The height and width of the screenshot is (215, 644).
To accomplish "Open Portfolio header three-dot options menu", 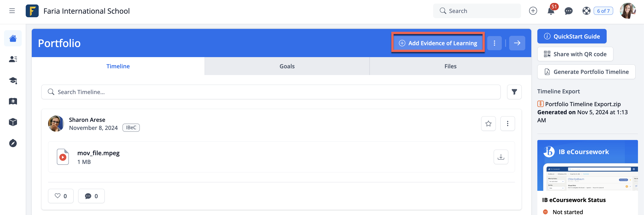I will pyautogui.click(x=494, y=43).
